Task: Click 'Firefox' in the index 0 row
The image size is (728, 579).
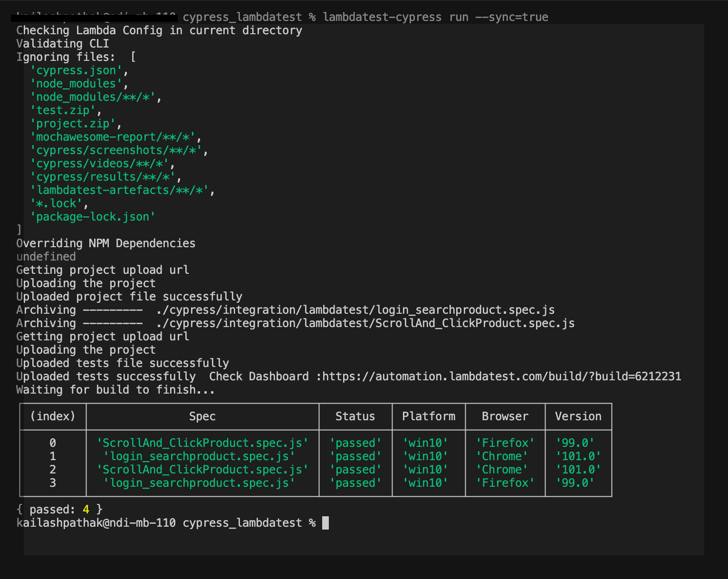Action: (x=505, y=443)
